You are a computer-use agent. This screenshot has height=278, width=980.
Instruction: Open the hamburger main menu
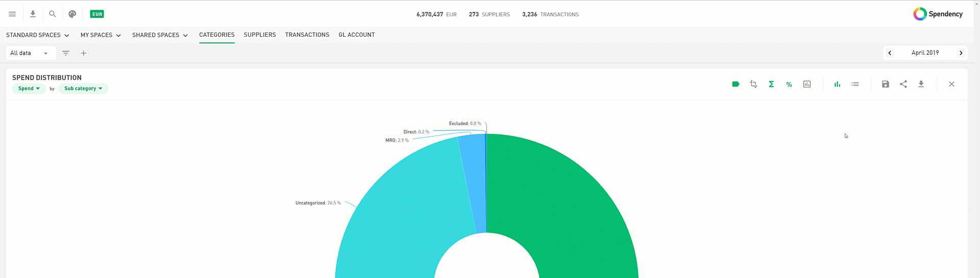pyautogui.click(x=12, y=14)
